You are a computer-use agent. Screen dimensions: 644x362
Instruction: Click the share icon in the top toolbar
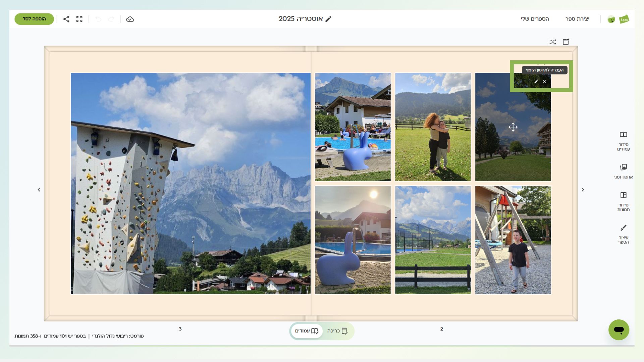[66, 19]
